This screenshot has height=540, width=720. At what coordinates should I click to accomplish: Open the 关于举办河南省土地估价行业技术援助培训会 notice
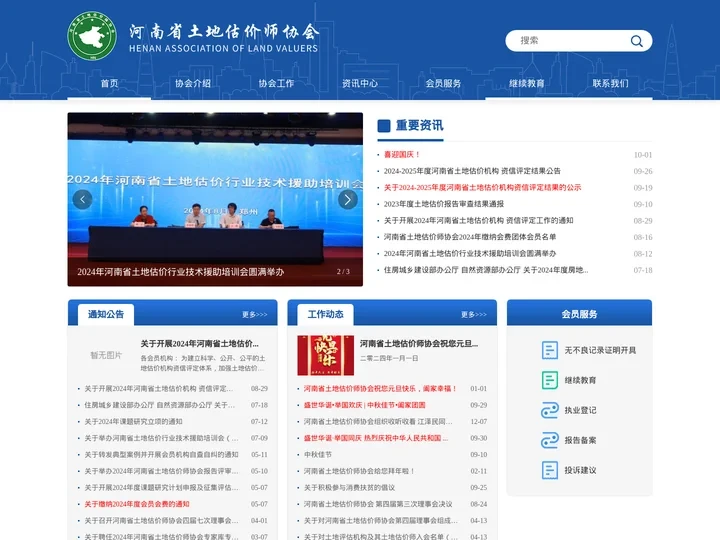point(161,438)
